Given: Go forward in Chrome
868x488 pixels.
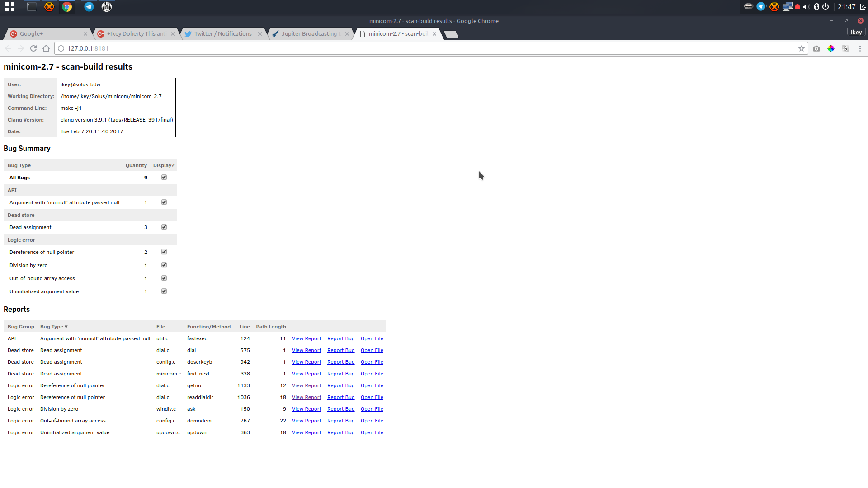Looking at the screenshot, I should pos(21,48).
